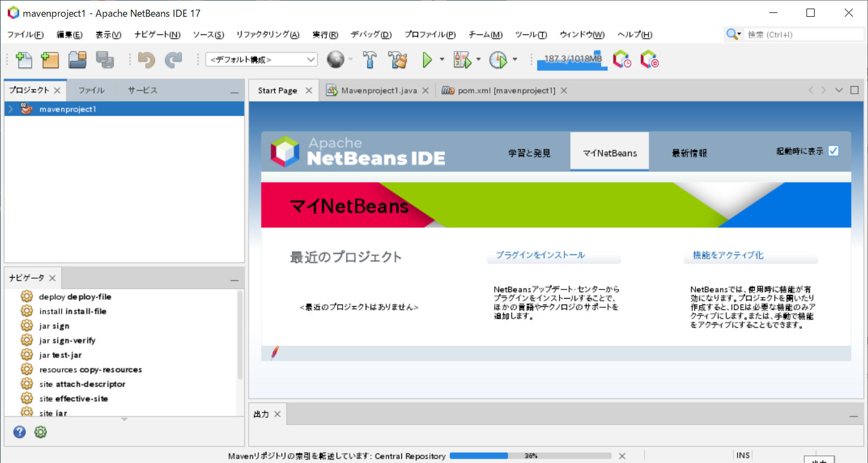Toggle the 起動時に表示 checkbox
The image size is (868, 463).
pyautogui.click(x=833, y=151)
